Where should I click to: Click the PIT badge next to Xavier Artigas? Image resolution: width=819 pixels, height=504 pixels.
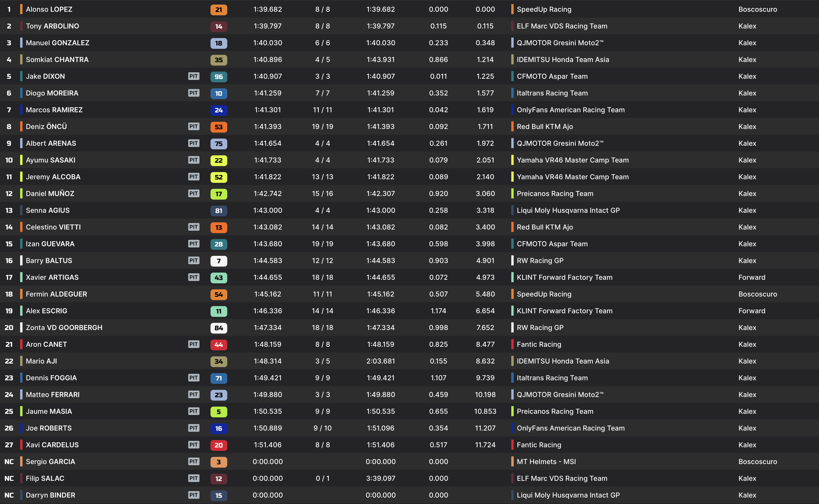pyautogui.click(x=193, y=277)
